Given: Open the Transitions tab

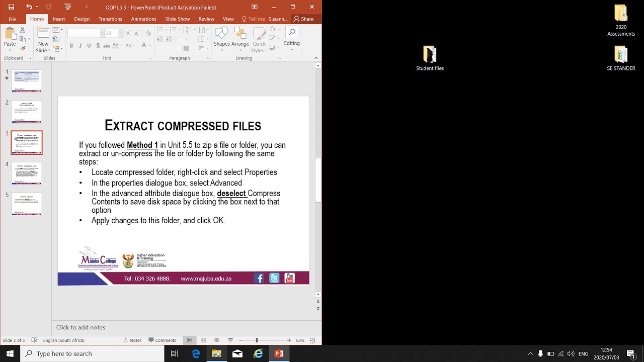Looking at the screenshot, I should (110, 19).
